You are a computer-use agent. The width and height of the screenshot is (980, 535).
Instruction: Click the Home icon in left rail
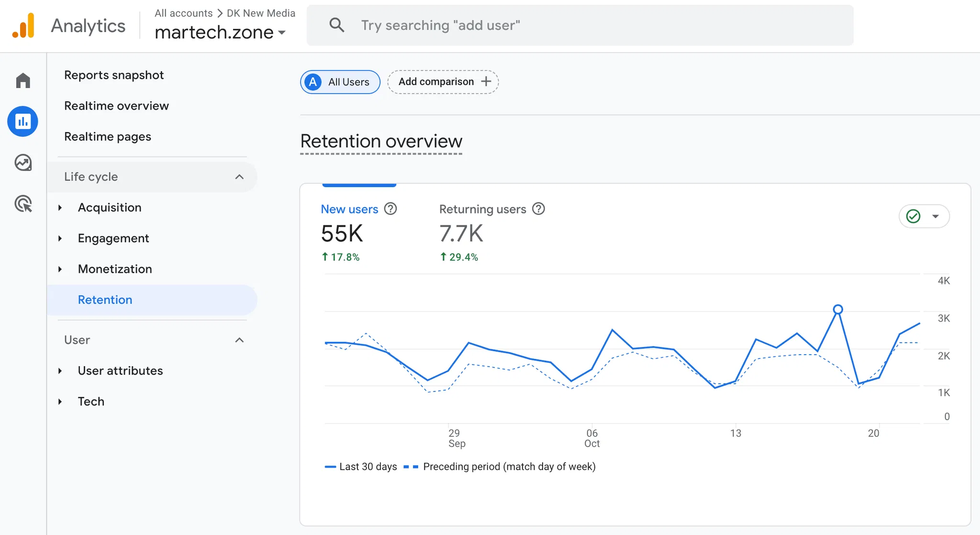click(x=23, y=80)
